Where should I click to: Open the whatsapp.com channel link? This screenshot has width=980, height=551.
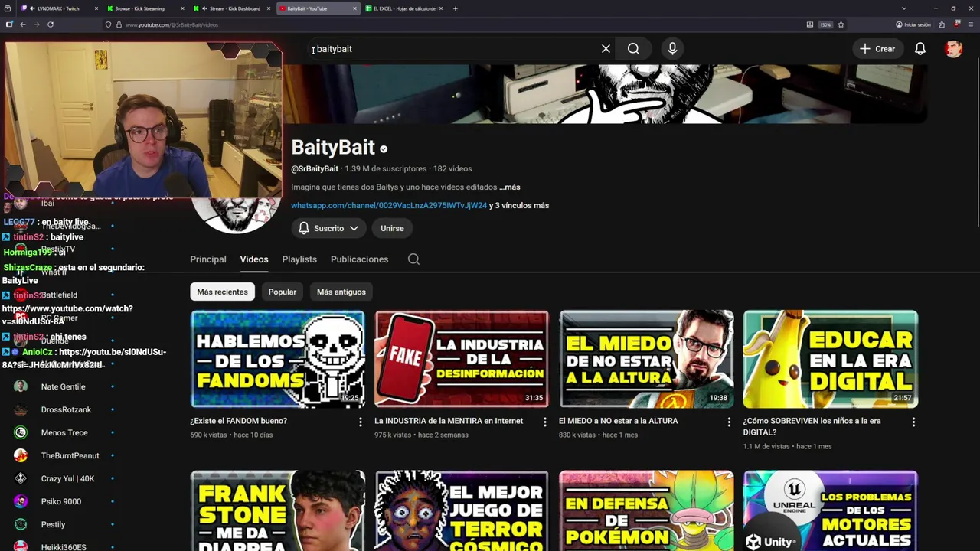tap(389, 205)
